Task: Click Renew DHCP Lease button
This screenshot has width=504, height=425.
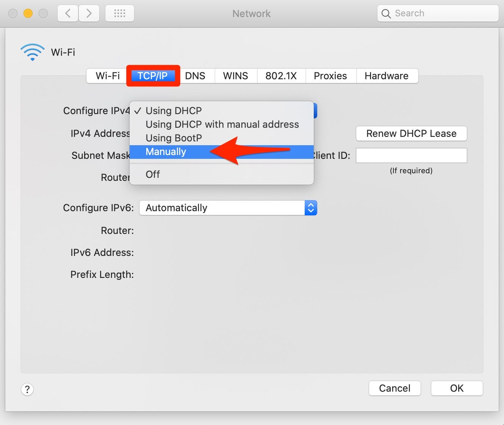Action: click(412, 133)
